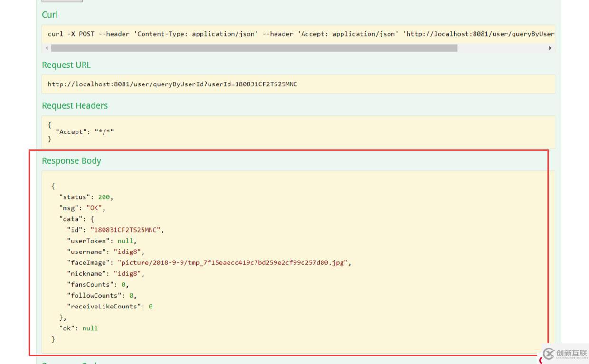The height and width of the screenshot is (364, 589).
Task: Click the "receiveLikeCounts": 0 line
Action: (x=110, y=306)
